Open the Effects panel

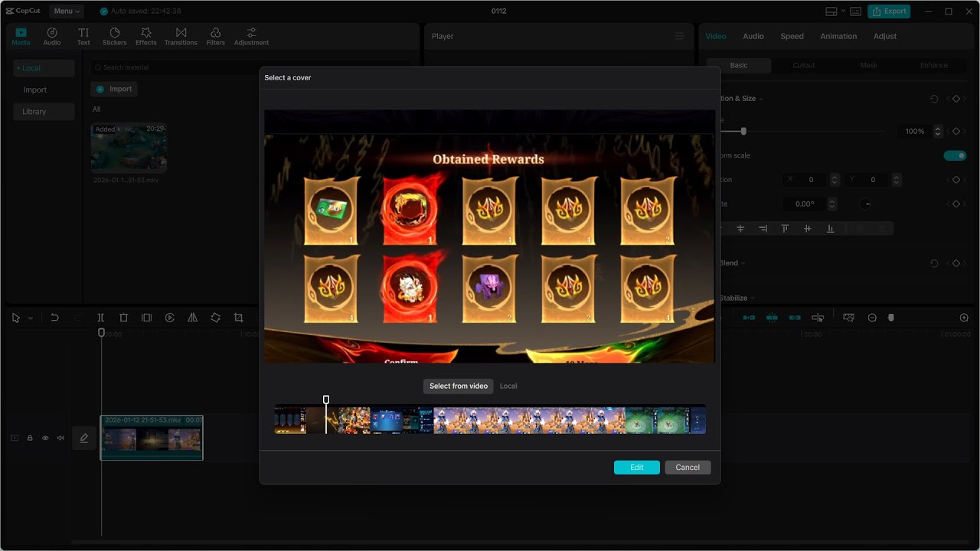pos(146,36)
